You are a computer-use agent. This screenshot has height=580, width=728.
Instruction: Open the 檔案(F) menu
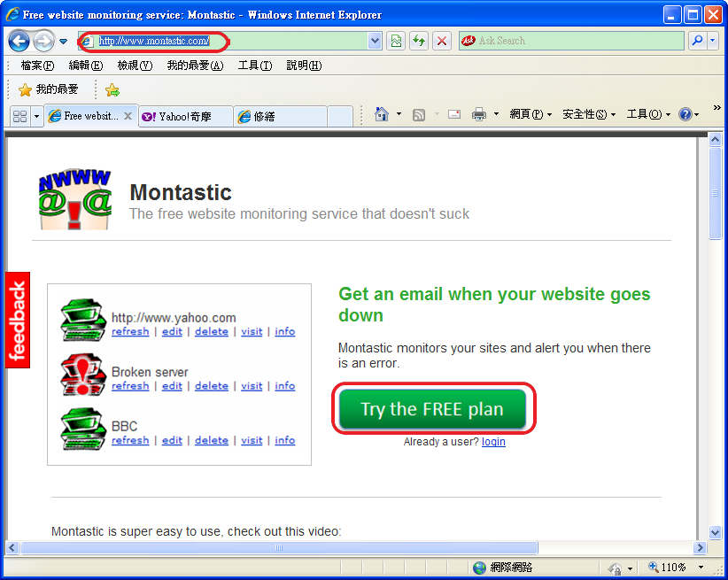(37, 66)
